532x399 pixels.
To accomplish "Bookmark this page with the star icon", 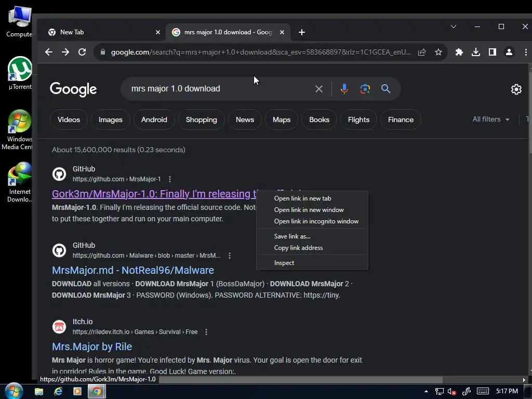I will click(438, 52).
